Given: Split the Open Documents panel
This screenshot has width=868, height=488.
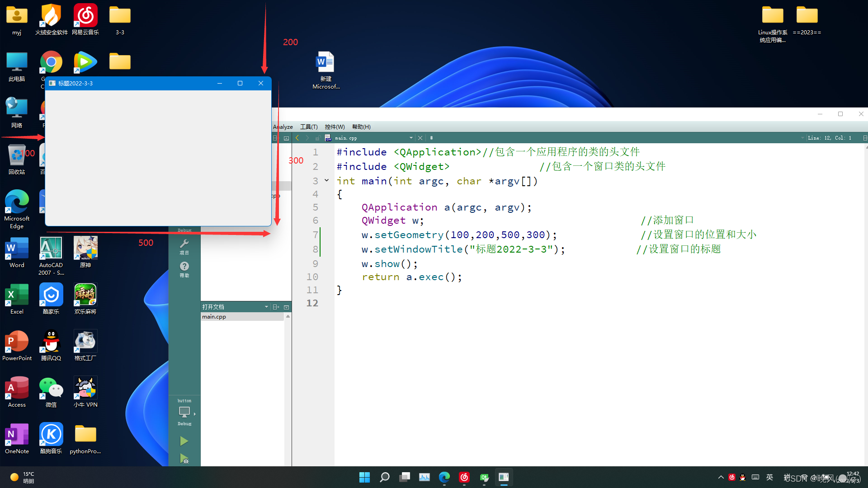Looking at the screenshot, I should coord(276,307).
